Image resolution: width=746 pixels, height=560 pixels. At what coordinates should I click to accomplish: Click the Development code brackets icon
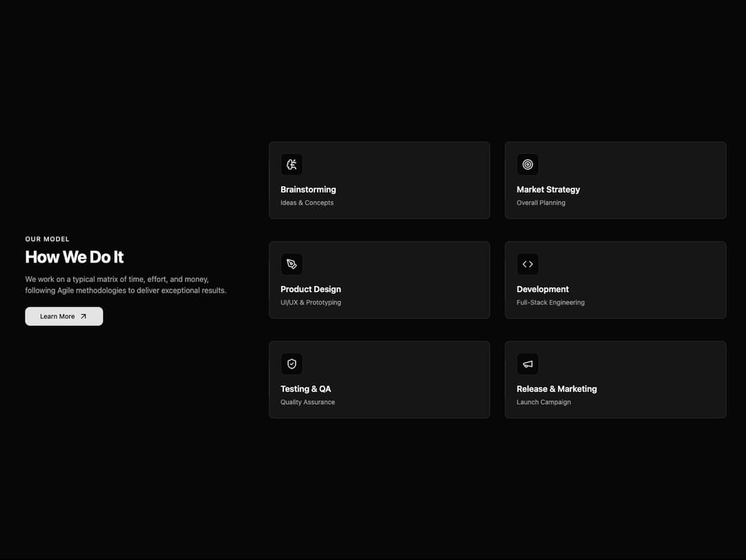pyautogui.click(x=528, y=264)
